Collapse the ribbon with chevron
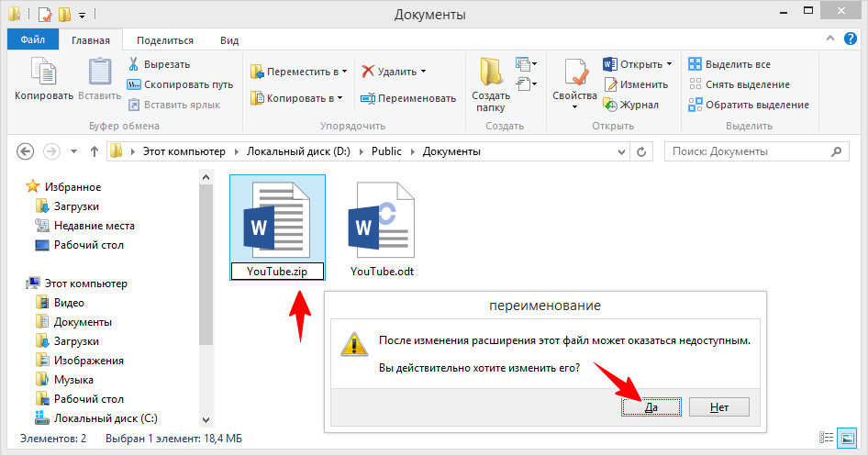The image size is (868, 456). [829, 39]
